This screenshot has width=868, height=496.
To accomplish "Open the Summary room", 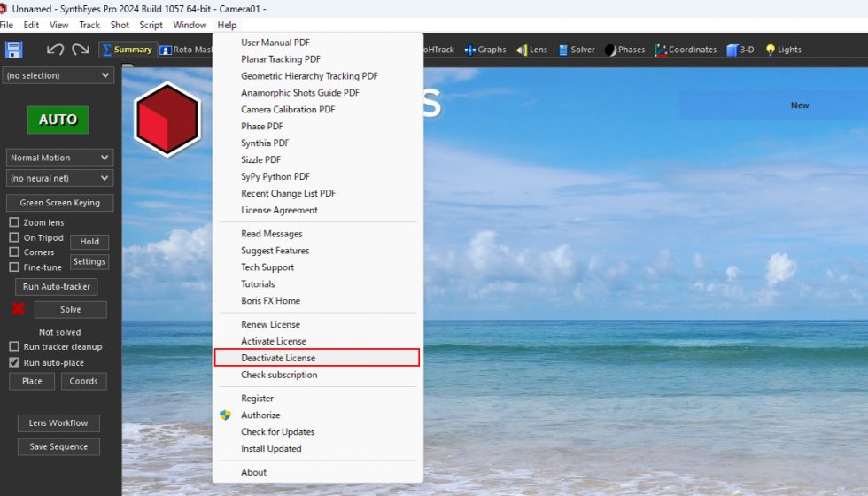I will (128, 50).
